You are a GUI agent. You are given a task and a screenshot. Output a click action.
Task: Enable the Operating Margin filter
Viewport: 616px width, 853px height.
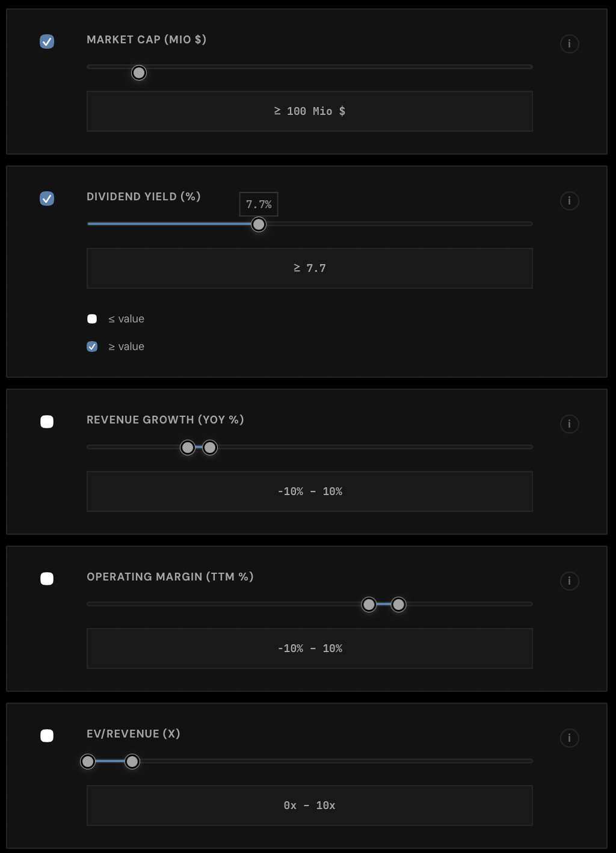[47, 579]
